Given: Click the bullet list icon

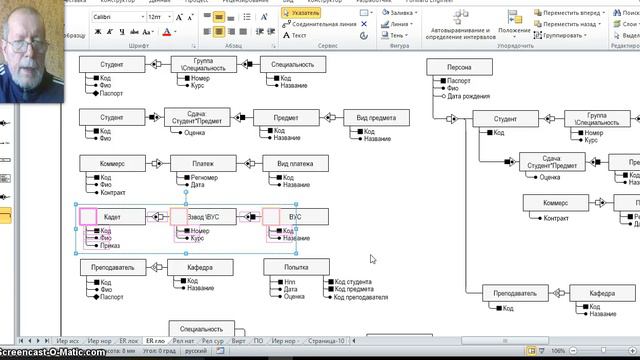Looking at the screenshot, I should pyautogui.click(x=247, y=17).
